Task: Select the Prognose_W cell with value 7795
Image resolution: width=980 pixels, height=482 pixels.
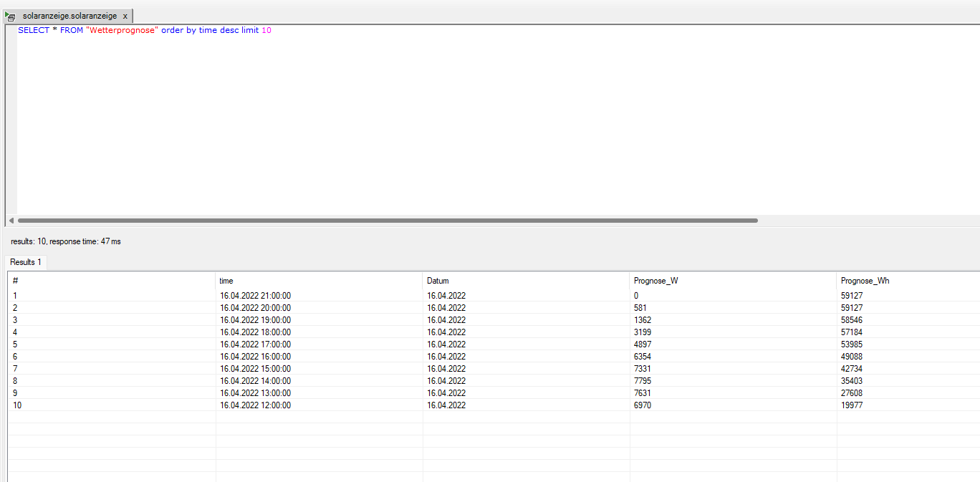Action: (x=643, y=381)
